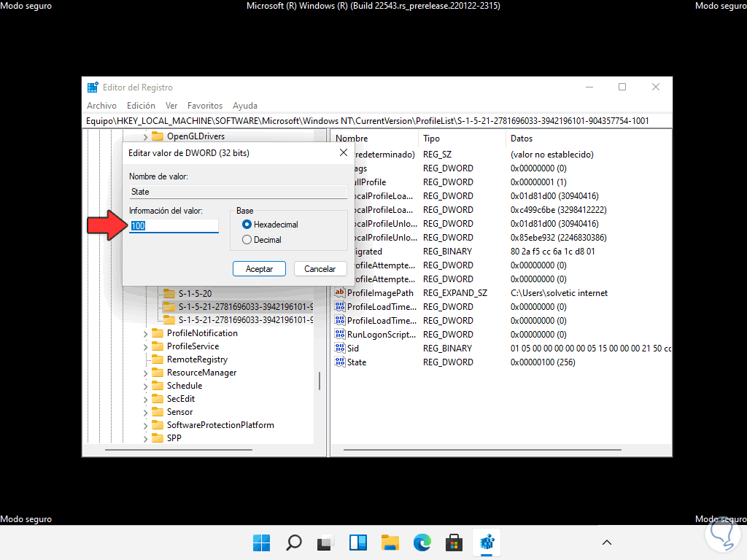This screenshot has height=560, width=747.
Task: Select the Sid value name
Action: pos(353,348)
